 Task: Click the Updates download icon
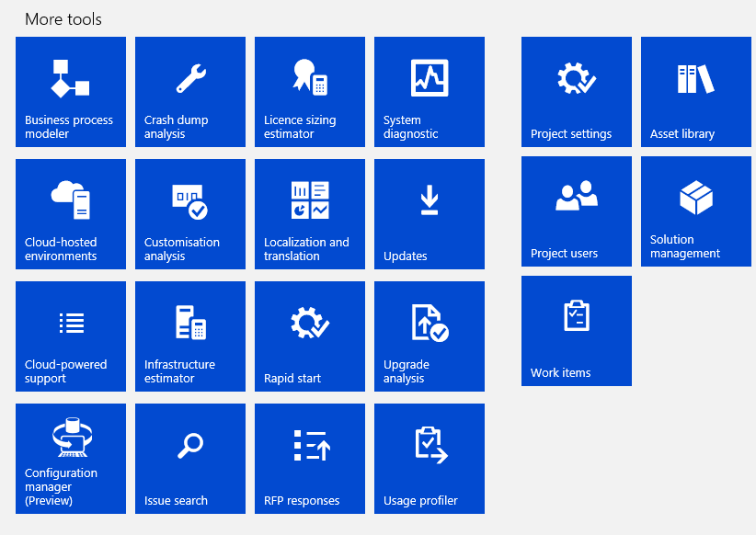tap(429, 200)
